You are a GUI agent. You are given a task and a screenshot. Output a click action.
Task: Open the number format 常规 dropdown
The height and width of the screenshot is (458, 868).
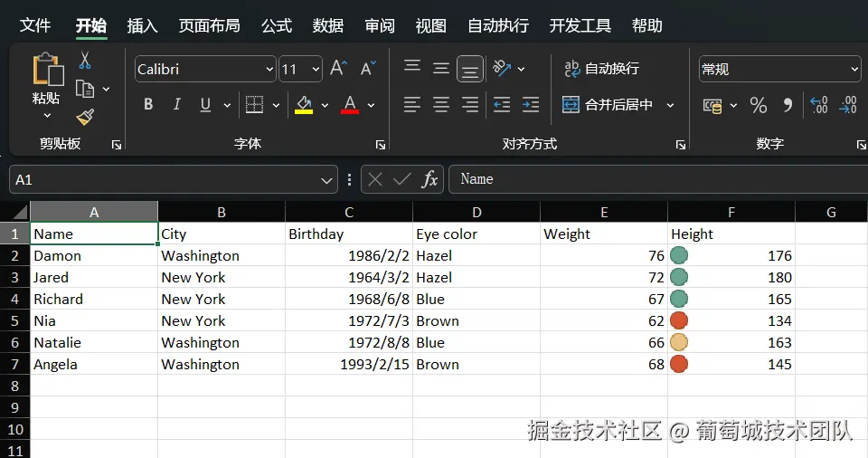(854, 70)
